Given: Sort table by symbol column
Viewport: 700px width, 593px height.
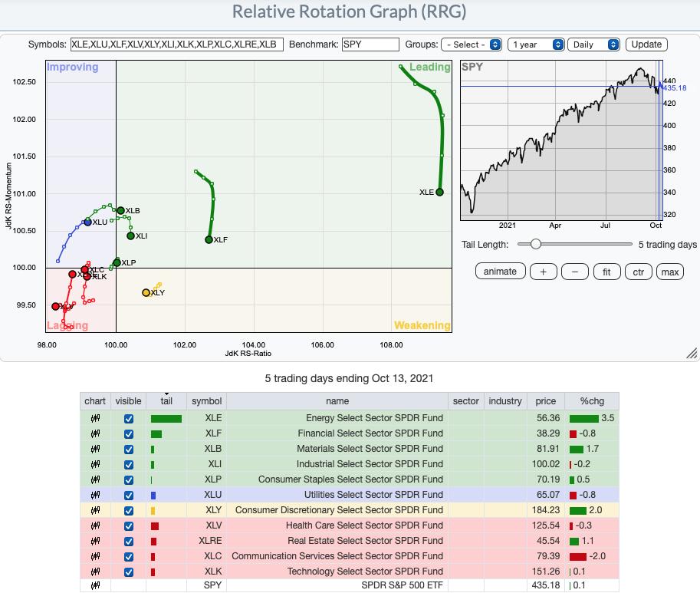Looking at the screenshot, I should (x=207, y=401).
